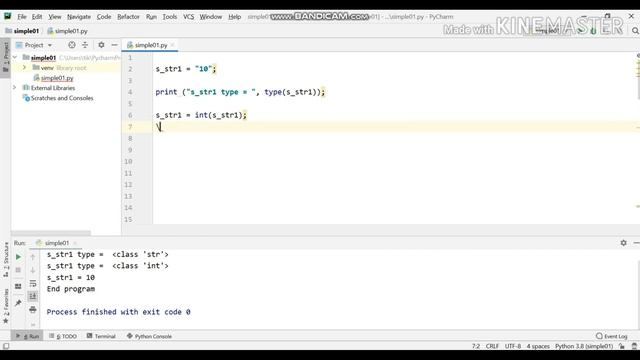Collapse the simple01 project root node
The image size is (640, 360).
(x=15, y=58)
